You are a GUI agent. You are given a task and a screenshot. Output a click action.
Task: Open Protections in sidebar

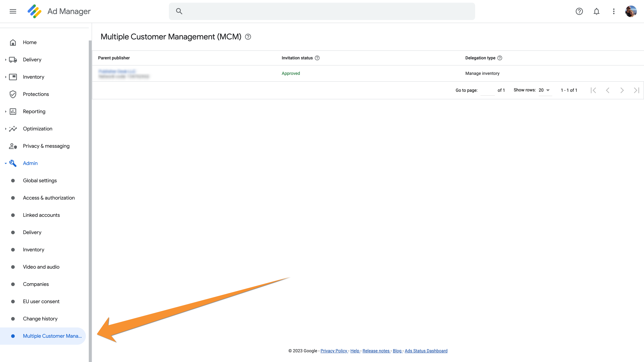36,94
